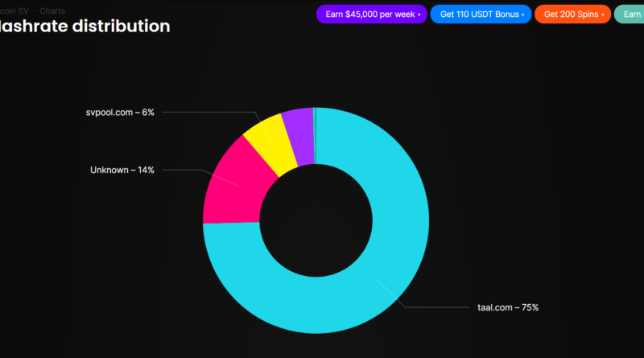Click the "Unknown – 14%" chart label
644x358 pixels.
pos(122,170)
